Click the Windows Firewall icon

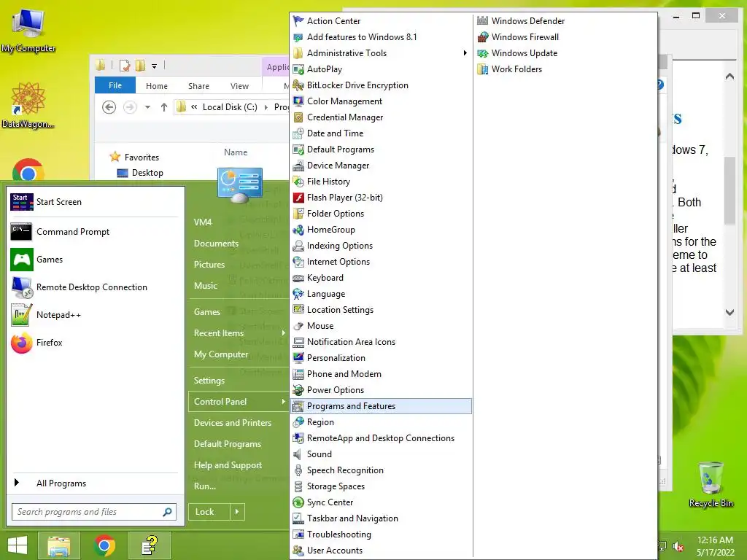pos(483,37)
